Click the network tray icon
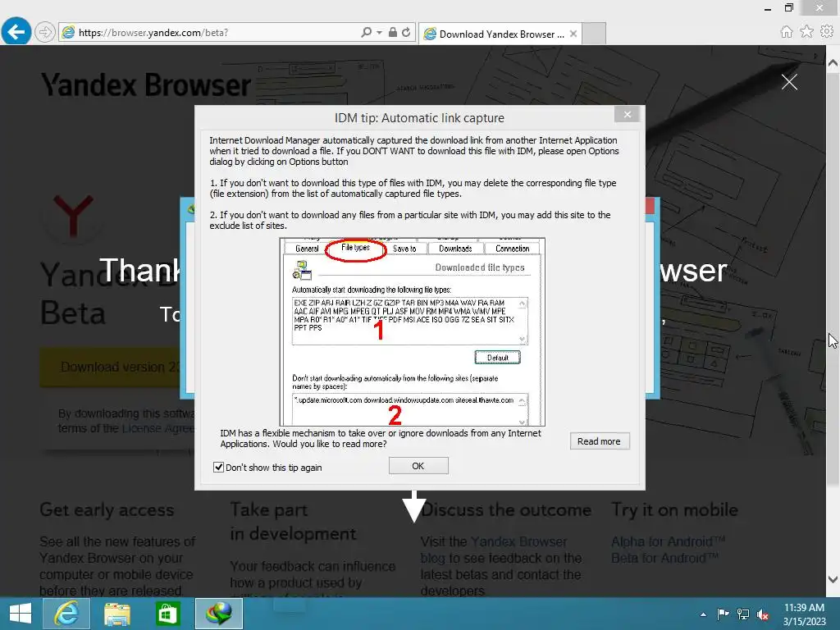This screenshot has width=840, height=630. [743, 614]
